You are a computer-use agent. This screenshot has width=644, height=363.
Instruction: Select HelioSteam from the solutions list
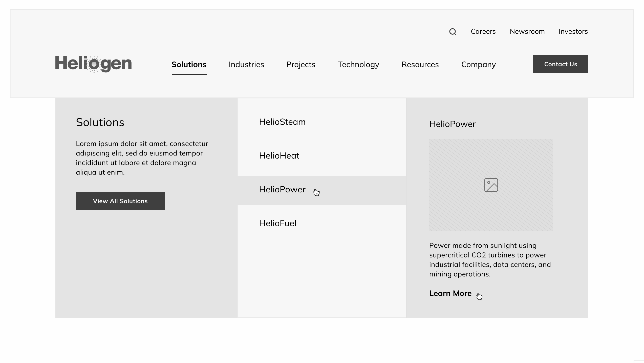click(282, 122)
